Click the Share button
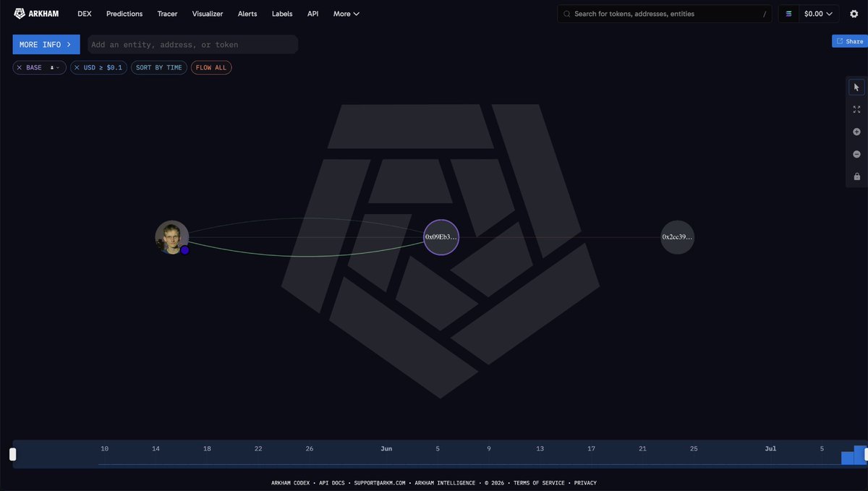Image resolution: width=868 pixels, height=491 pixels. pyautogui.click(x=850, y=41)
